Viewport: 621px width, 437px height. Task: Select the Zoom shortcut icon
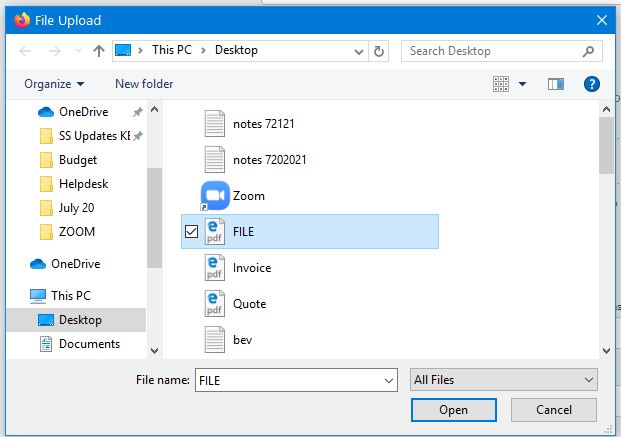[215, 196]
